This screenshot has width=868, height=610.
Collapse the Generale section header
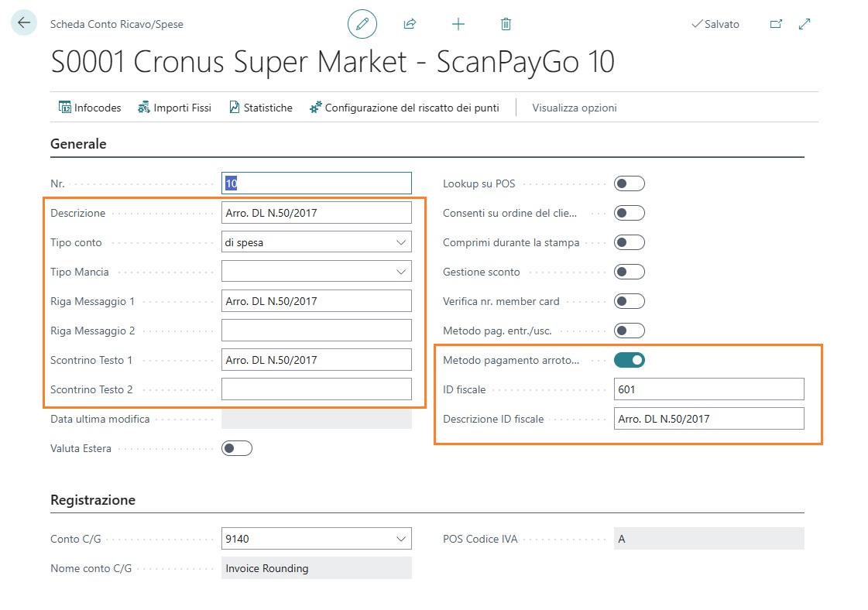tap(78, 143)
